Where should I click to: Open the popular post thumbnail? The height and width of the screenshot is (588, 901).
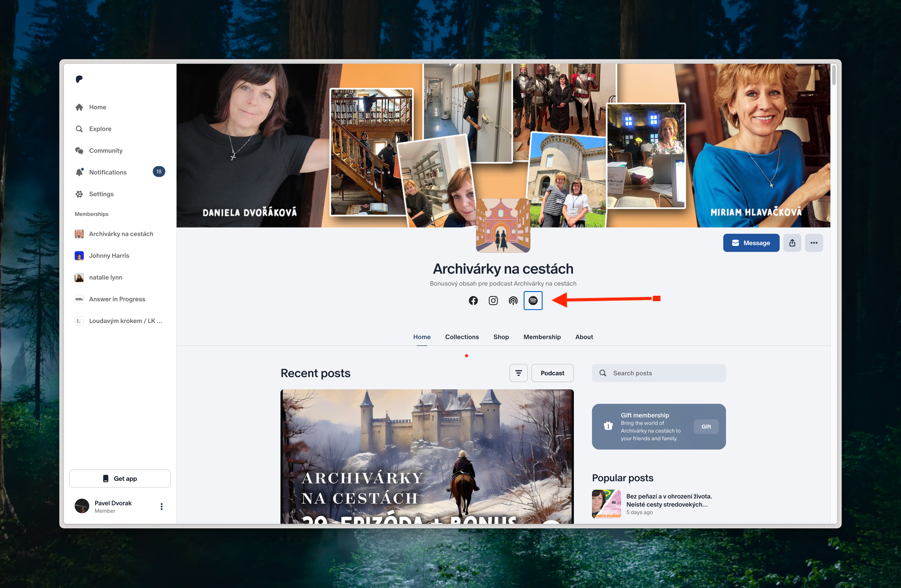pyautogui.click(x=606, y=504)
